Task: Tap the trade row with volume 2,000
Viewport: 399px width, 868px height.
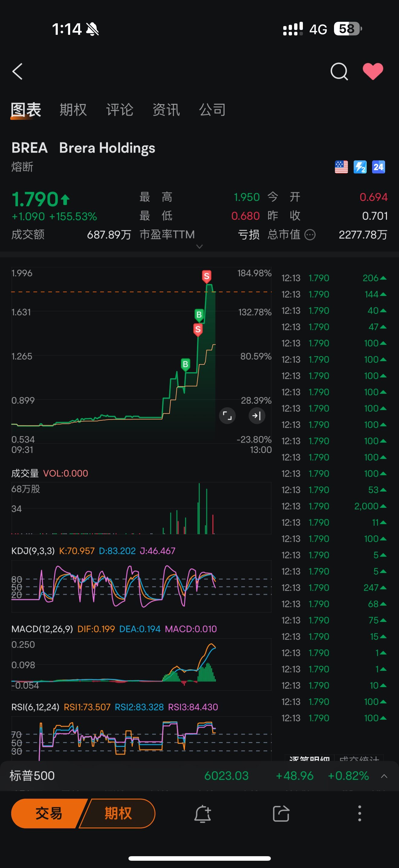Action: (334, 506)
